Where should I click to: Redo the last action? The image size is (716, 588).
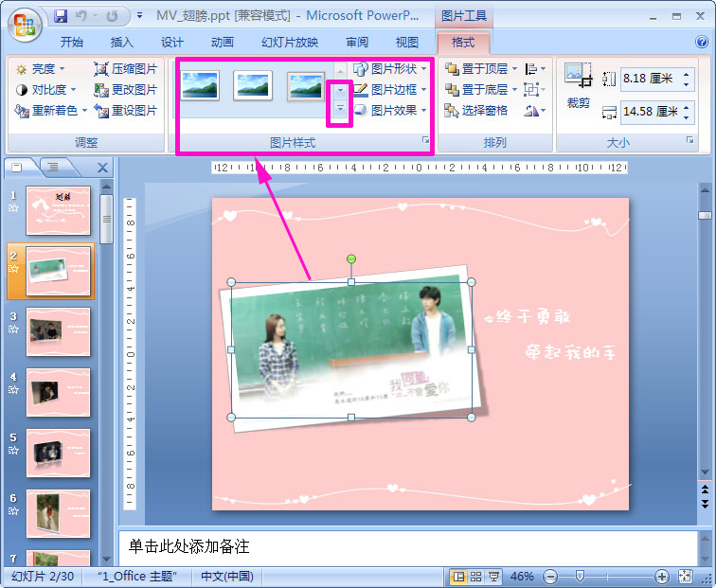pyautogui.click(x=112, y=16)
